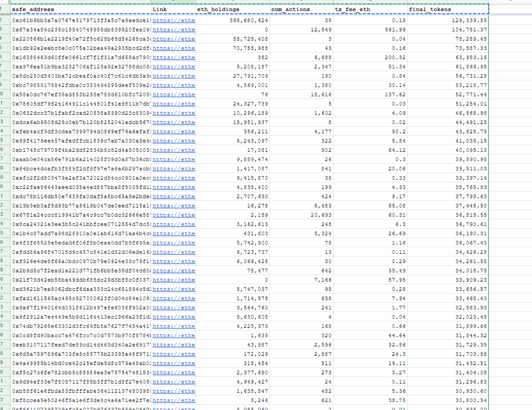Open the link next to address 0x58a0dc767ef35
This screenshot has height=410, width=532.
point(173,95)
